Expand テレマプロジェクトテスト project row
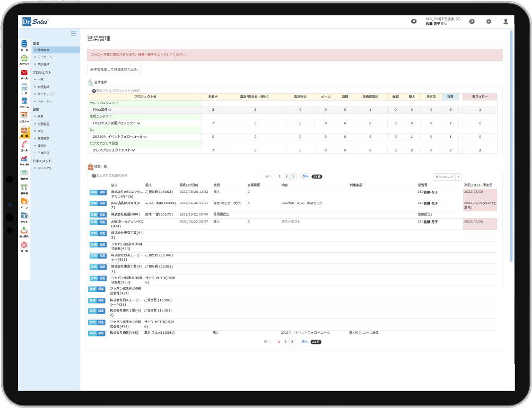This screenshot has width=532, height=408. 134,150
